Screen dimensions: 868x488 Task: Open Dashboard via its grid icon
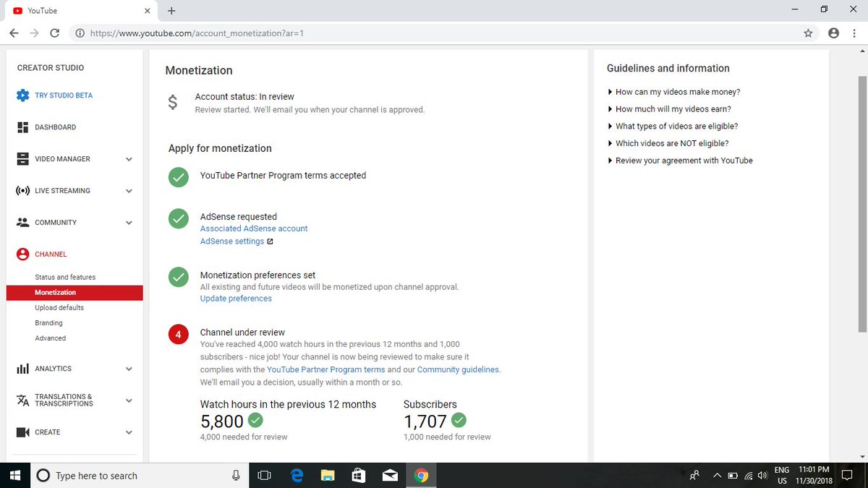[22, 127]
